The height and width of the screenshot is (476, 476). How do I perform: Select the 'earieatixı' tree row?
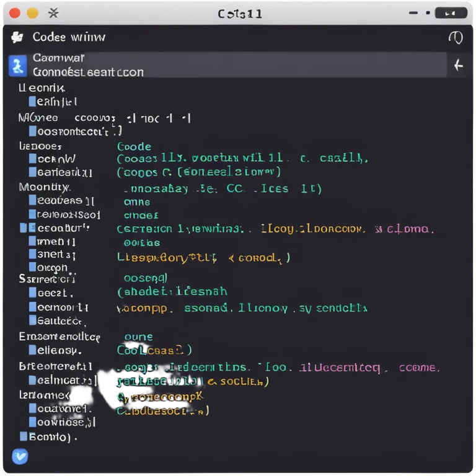coord(60,172)
